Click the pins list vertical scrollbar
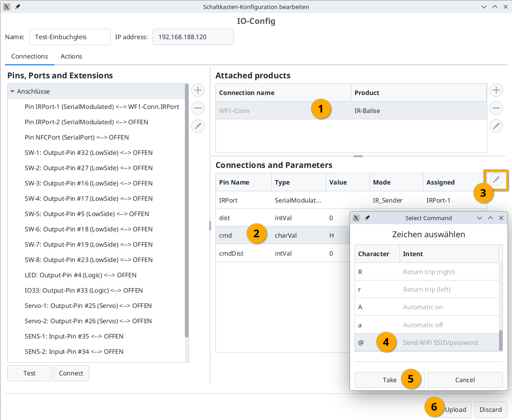This screenshot has width=512, height=420. [x=187, y=211]
